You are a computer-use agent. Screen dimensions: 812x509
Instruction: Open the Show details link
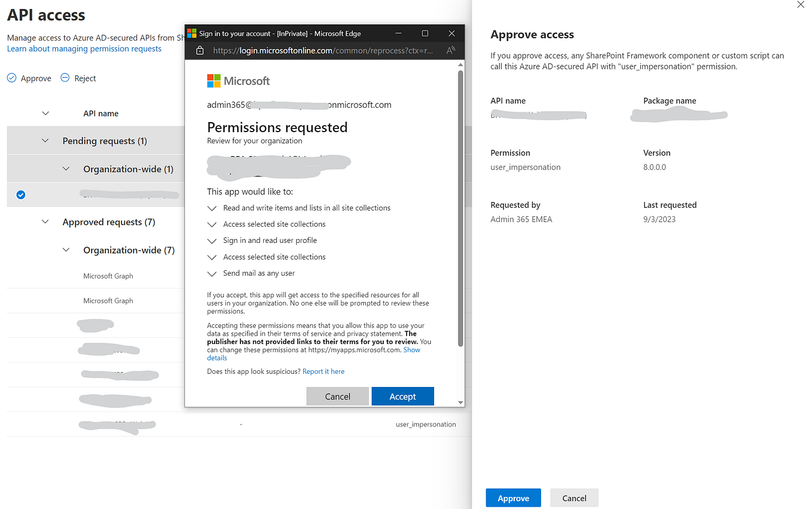411,349
